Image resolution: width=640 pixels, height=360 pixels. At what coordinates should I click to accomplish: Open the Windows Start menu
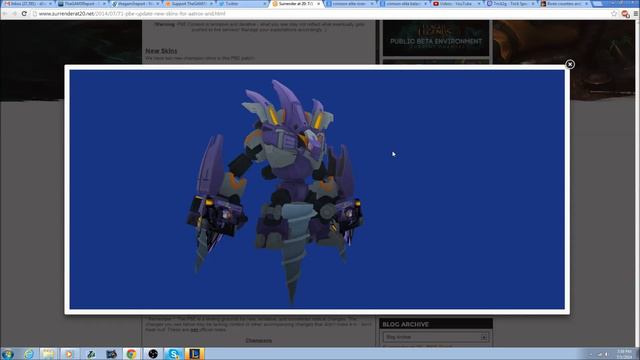(x=7, y=354)
